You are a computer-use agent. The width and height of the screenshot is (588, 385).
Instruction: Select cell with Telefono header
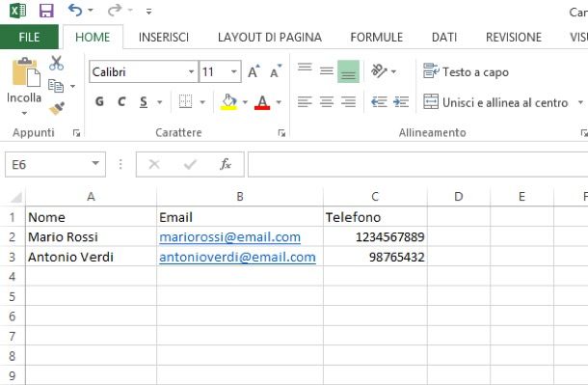click(x=375, y=217)
